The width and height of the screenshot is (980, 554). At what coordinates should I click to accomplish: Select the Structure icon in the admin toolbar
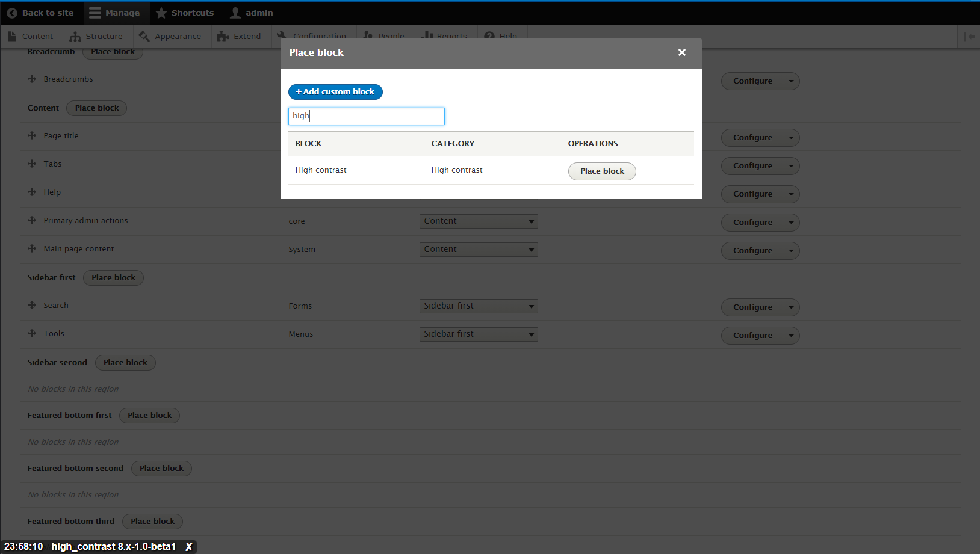pyautogui.click(x=75, y=36)
